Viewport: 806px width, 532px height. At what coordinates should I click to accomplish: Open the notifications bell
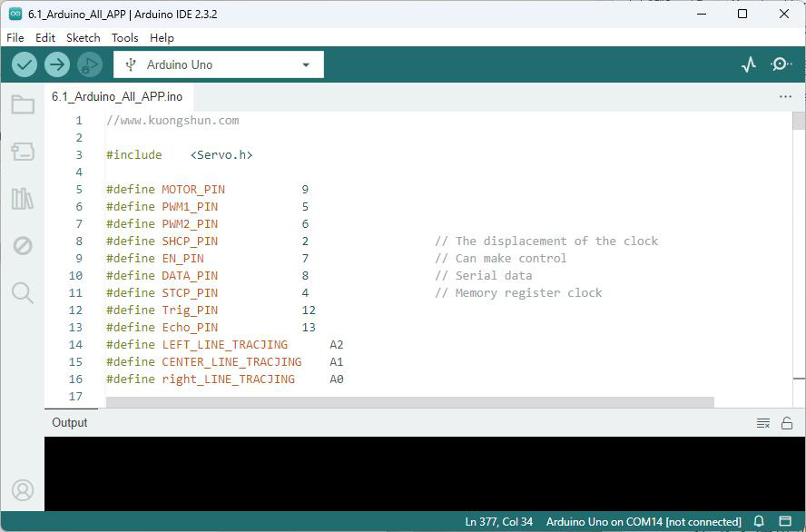coord(759,521)
